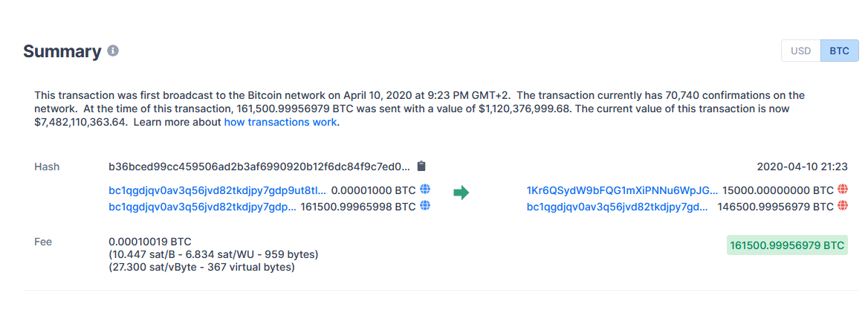The height and width of the screenshot is (316, 868).
Task: Switch currency display to USD
Action: tap(800, 51)
